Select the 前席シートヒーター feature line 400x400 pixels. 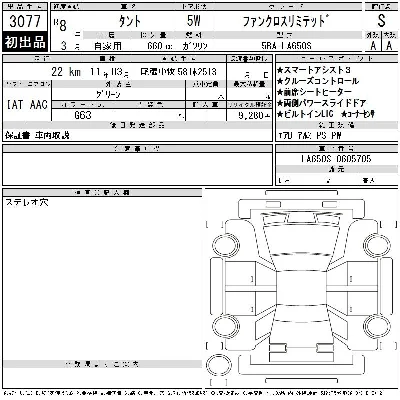[314, 92]
